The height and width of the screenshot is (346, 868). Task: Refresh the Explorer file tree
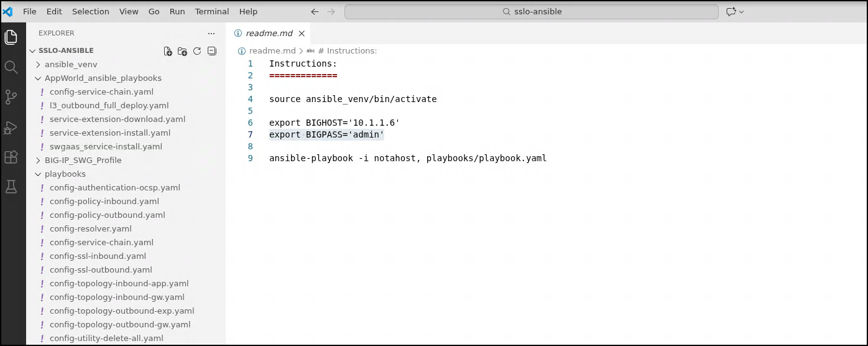[197, 51]
